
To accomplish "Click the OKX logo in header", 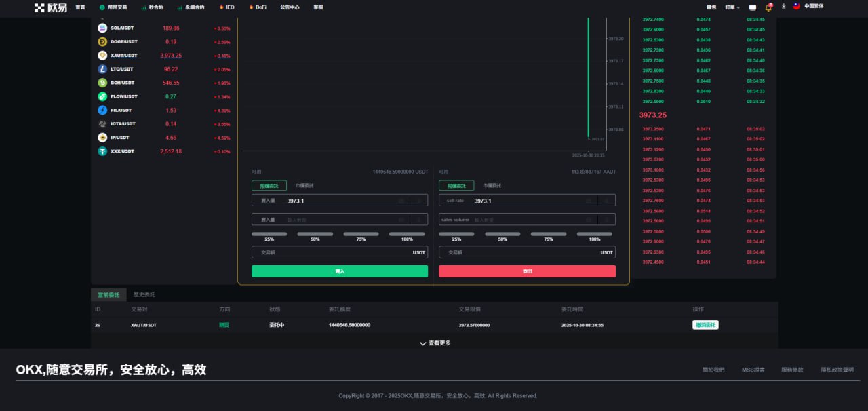I will point(51,7).
